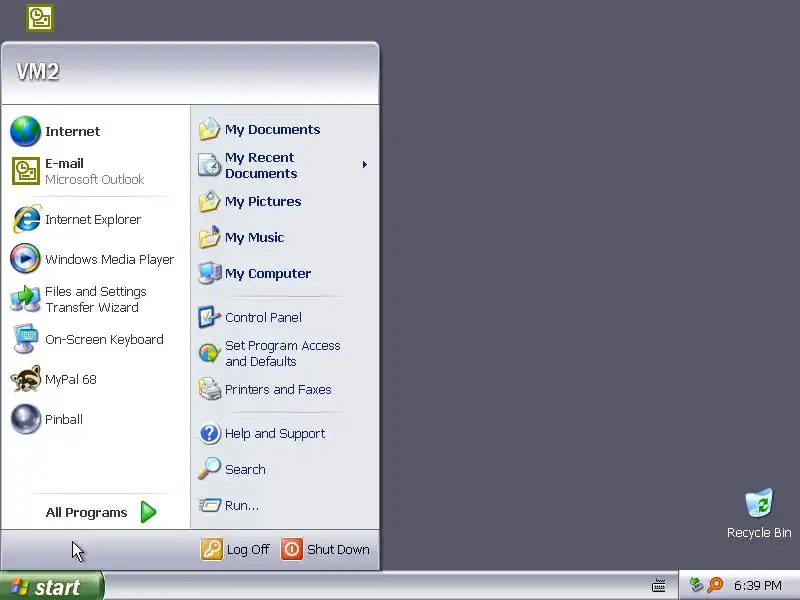The width and height of the screenshot is (800, 600).
Task: Click the My Documents folder icon
Action: tap(209, 129)
